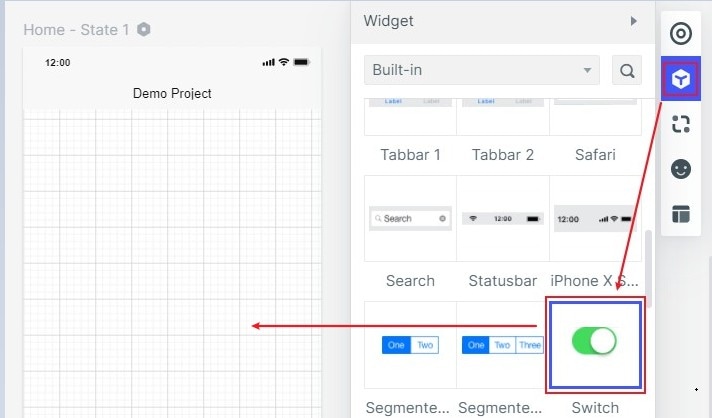Open the Built-in category dropdown
This screenshot has height=418, width=712.
(x=481, y=71)
